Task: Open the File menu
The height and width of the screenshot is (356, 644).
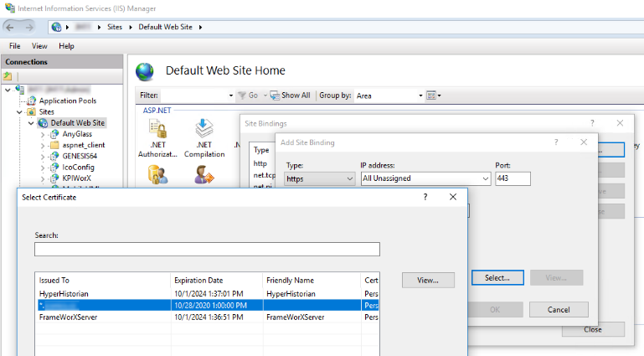Action: [x=15, y=46]
